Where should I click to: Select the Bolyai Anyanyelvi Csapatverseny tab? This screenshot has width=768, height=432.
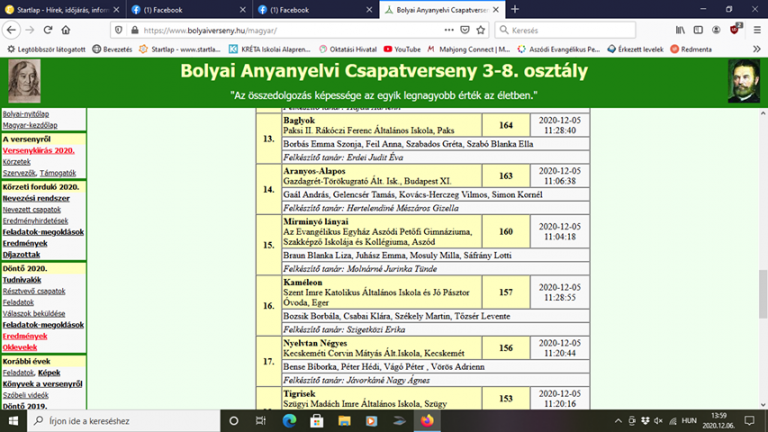(442, 10)
